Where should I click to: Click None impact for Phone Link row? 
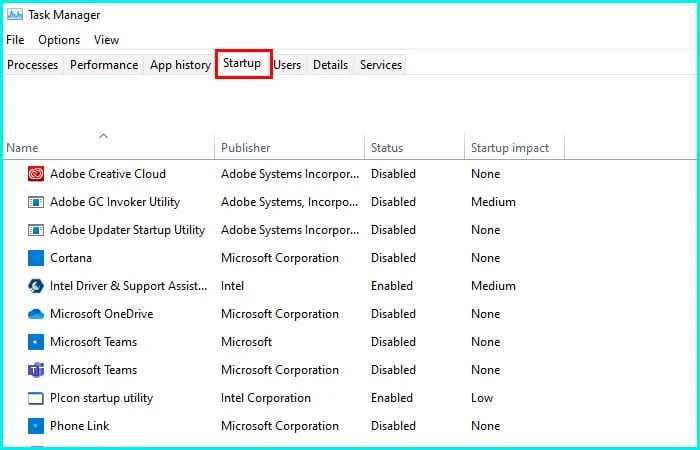tap(485, 426)
